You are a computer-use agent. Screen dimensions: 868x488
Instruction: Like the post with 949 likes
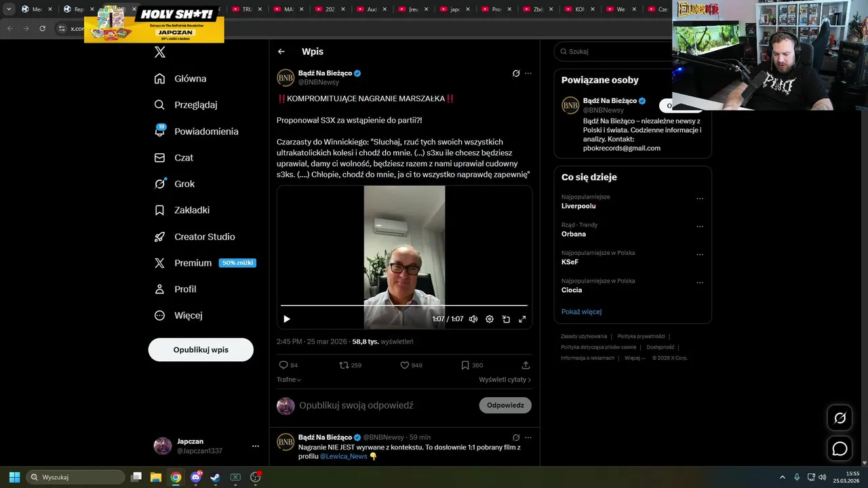(x=411, y=365)
